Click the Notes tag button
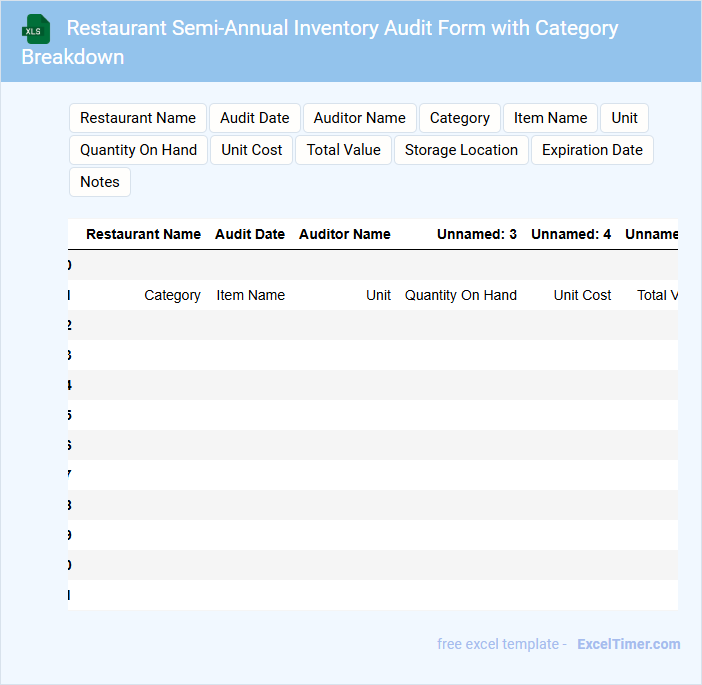The image size is (702, 685). coord(100,182)
